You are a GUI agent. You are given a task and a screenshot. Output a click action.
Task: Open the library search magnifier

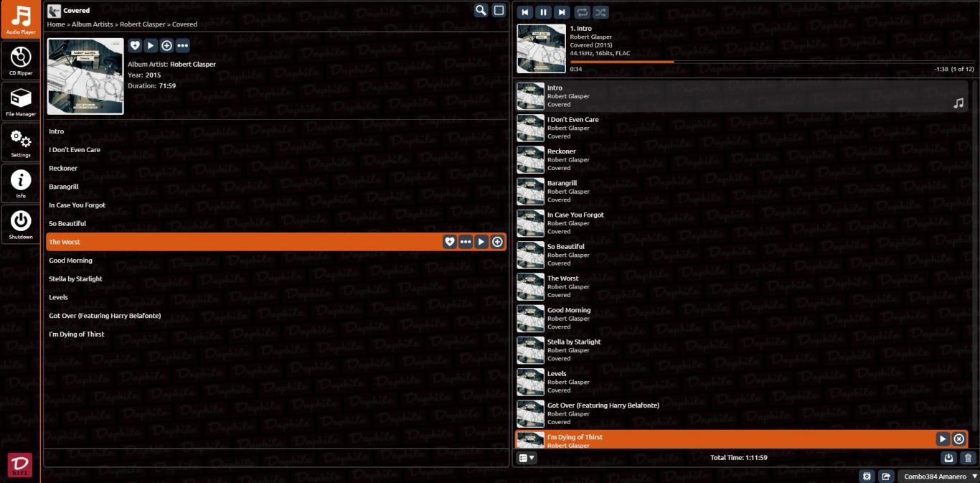click(481, 10)
